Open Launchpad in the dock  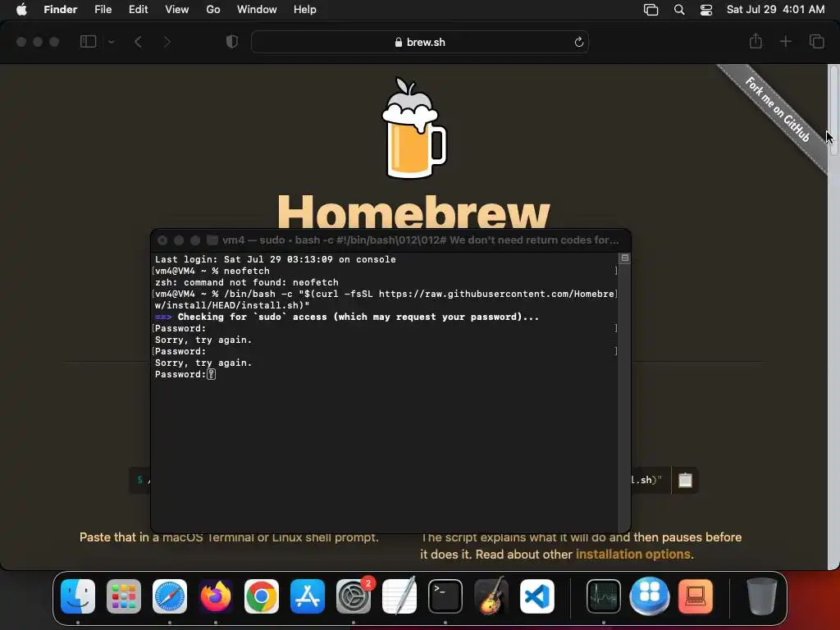pyautogui.click(x=124, y=596)
